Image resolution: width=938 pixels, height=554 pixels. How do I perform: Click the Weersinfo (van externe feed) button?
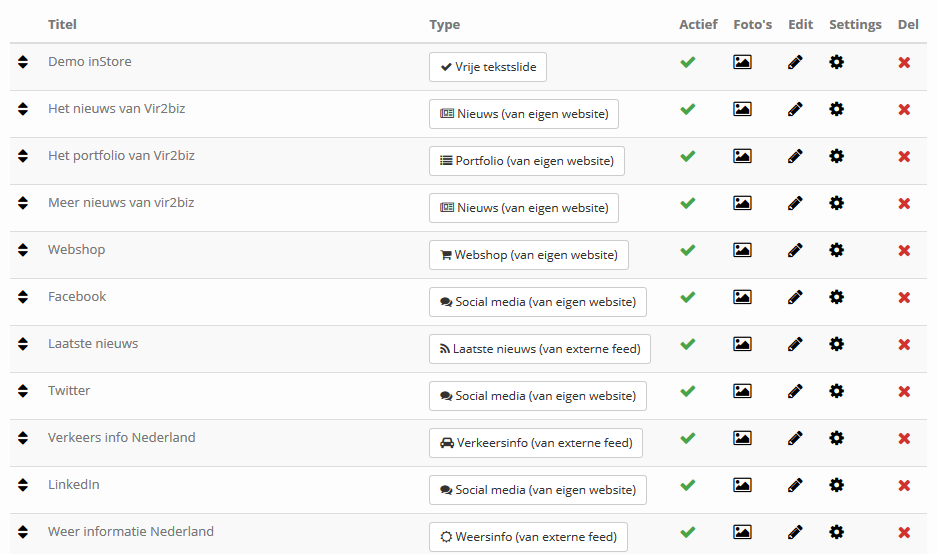tap(528, 537)
